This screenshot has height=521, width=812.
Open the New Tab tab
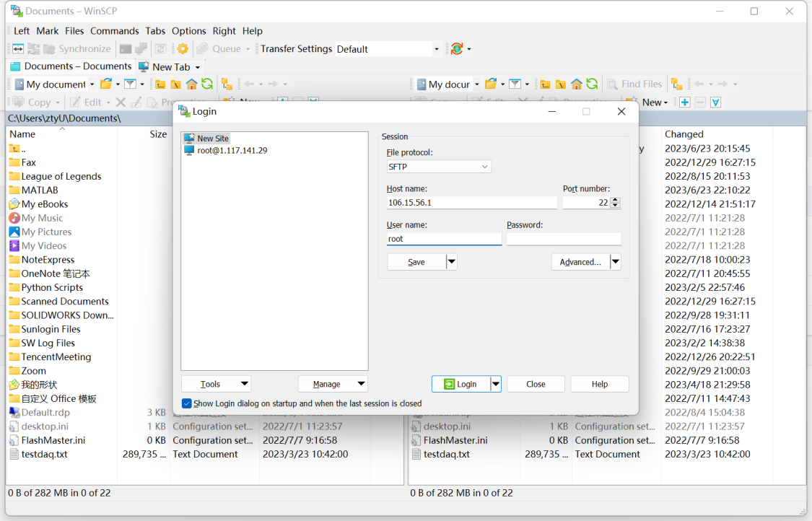pyautogui.click(x=170, y=67)
